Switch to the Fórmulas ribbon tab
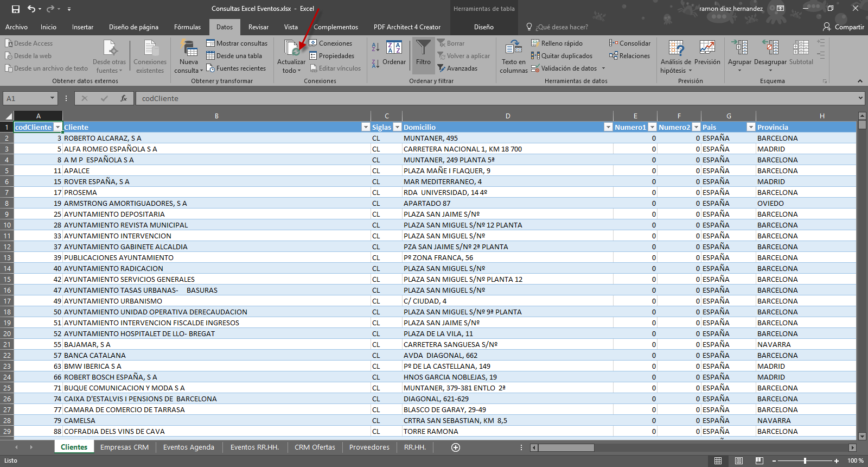Image resolution: width=868 pixels, height=467 pixels. pyautogui.click(x=187, y=27)
